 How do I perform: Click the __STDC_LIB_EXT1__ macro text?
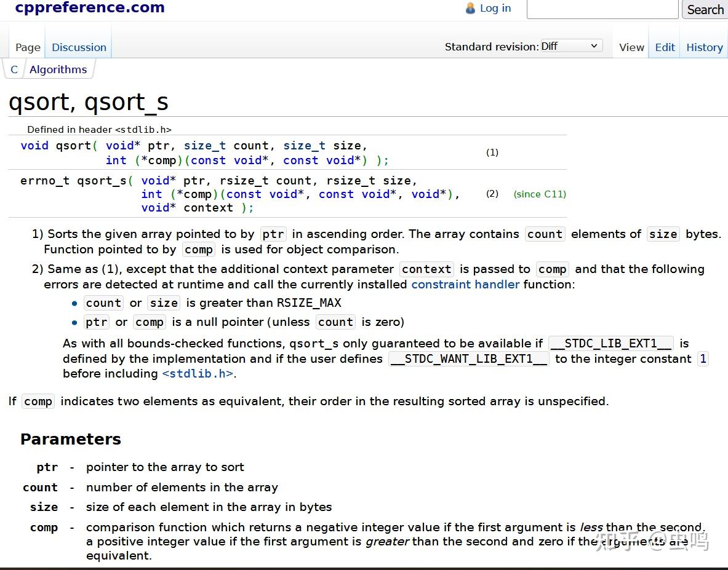click(x=610, y=343)
